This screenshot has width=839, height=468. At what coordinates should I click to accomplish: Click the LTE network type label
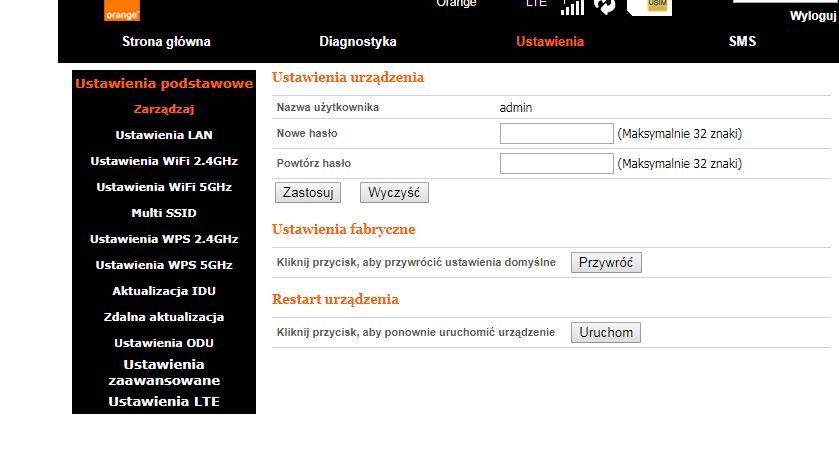click(x=536, y=4)
